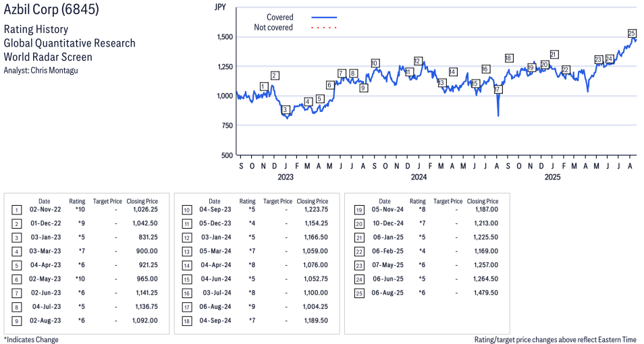The image size is (644, 344).
Task: Click the 06-Jan-25 date cell
Action: [388, 237]
